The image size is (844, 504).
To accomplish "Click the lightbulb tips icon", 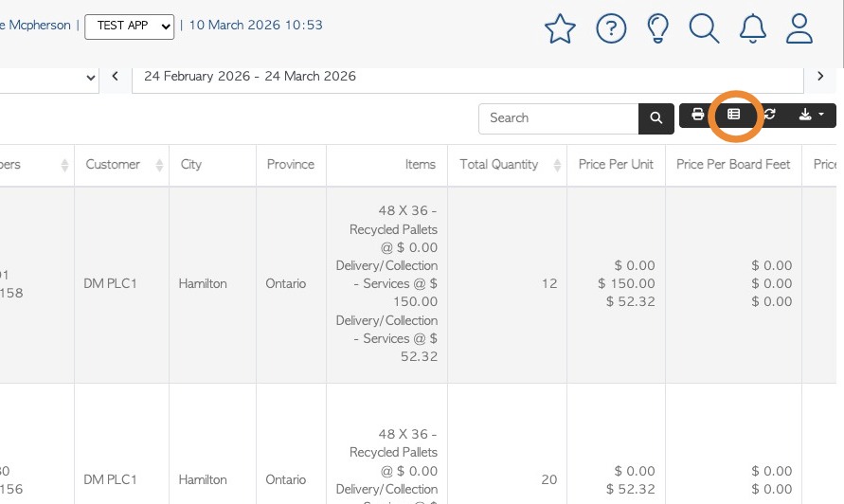I will [x=657, y=28].
